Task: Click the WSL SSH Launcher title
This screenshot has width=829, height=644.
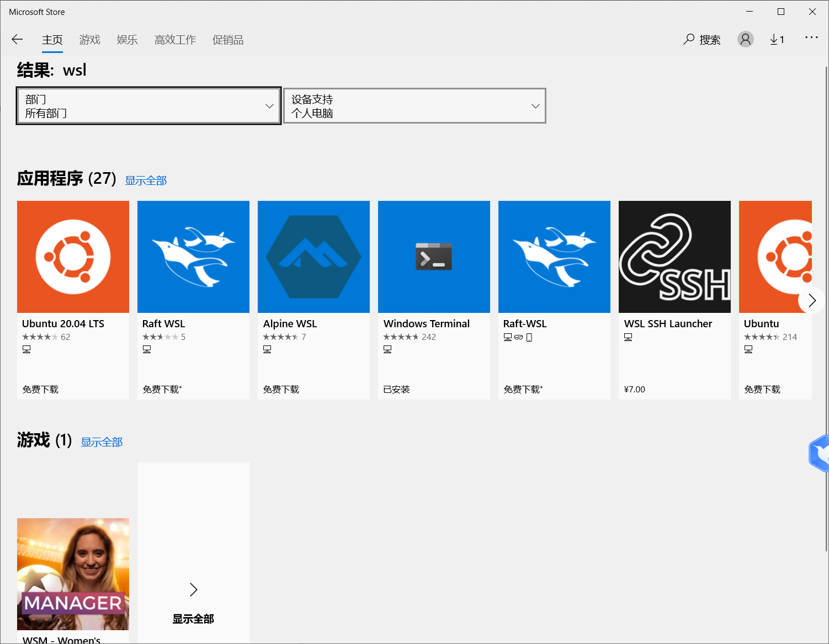Action: click(668, 324)
